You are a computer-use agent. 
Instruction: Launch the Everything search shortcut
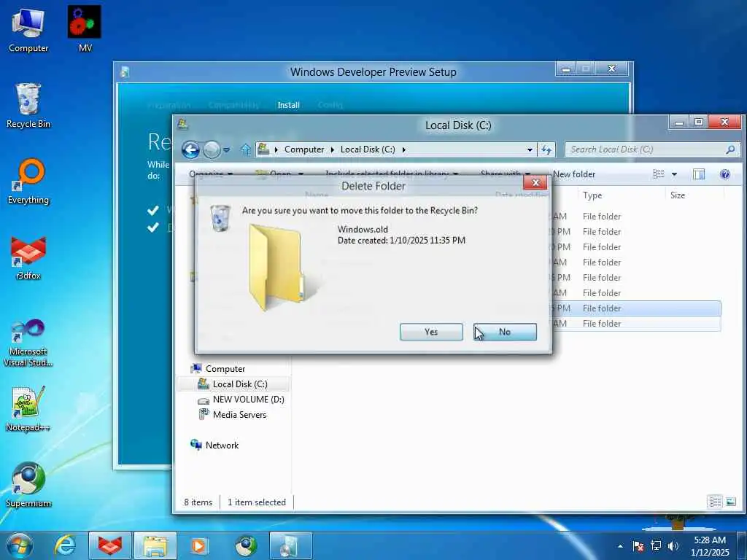pyautogui.click(x=28, y=182)
